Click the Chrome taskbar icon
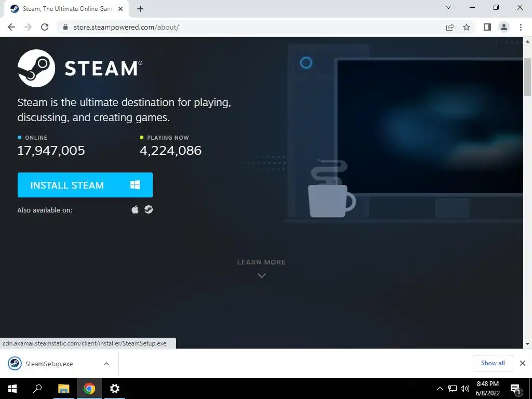532x399 pixels. click(89, 389)
